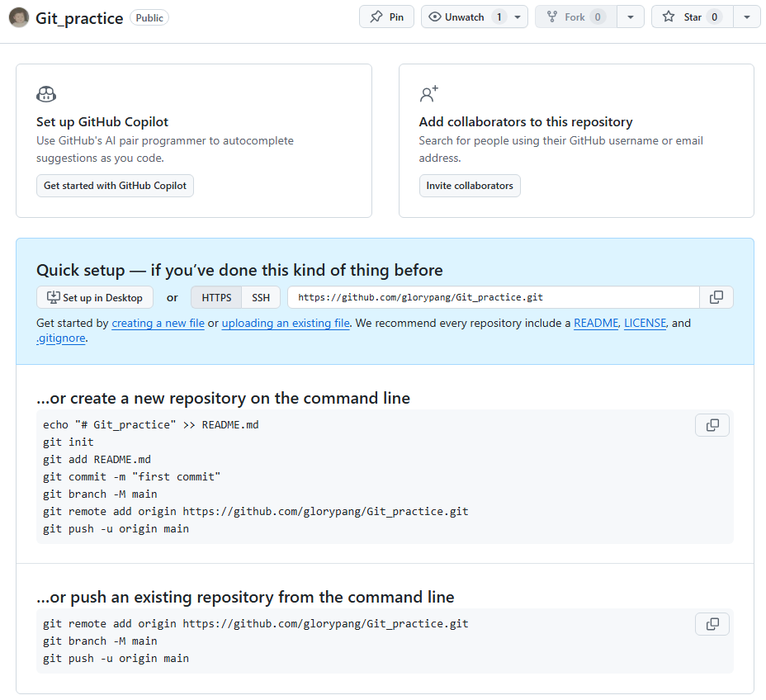Click the .gitignore link
766x700 pixels.
click(61, 338)
